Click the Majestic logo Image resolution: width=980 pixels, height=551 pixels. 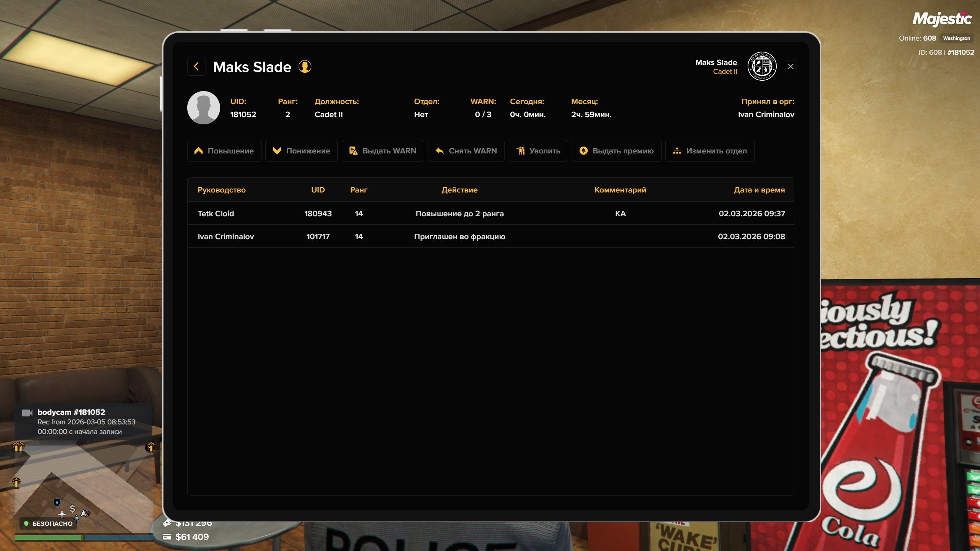click(x=942, y=19)
